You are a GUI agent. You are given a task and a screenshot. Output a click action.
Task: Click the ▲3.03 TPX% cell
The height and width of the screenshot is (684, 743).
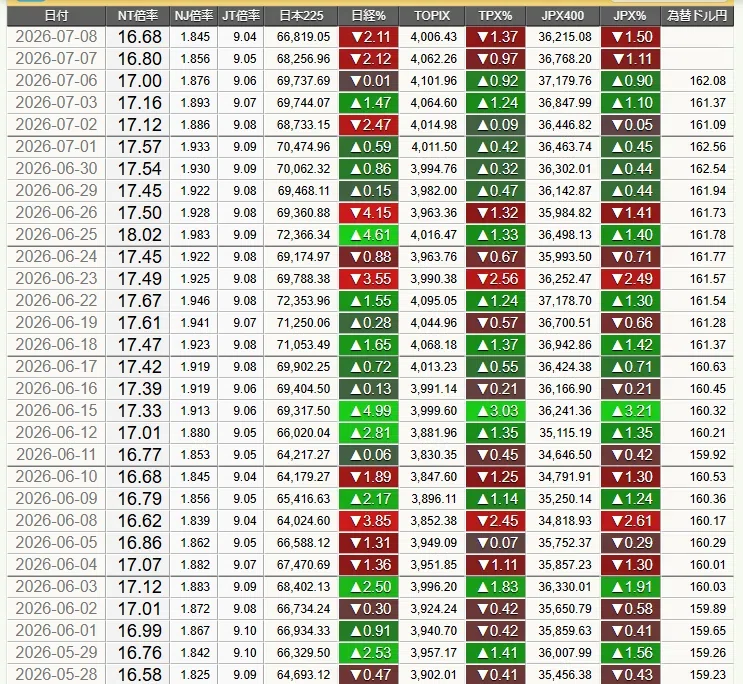point(496,410)
